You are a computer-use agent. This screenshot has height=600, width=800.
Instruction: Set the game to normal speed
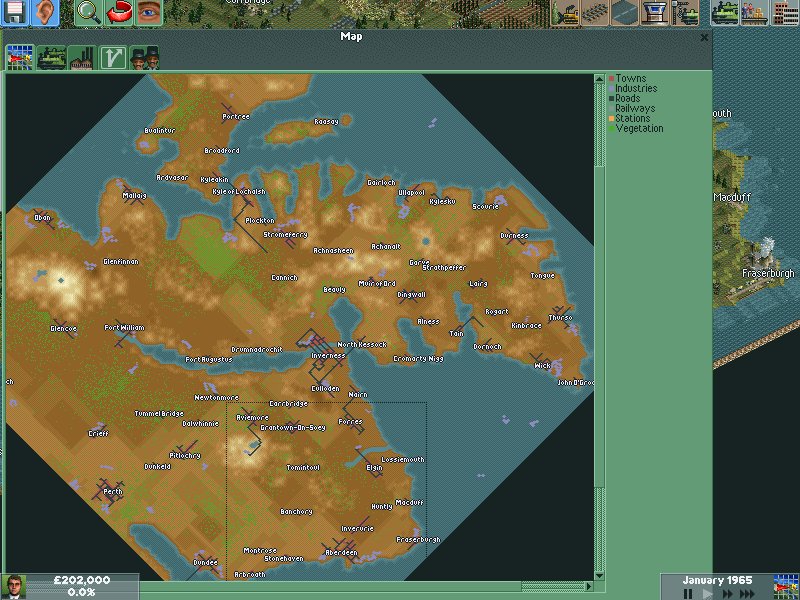(x=707, y=594)
